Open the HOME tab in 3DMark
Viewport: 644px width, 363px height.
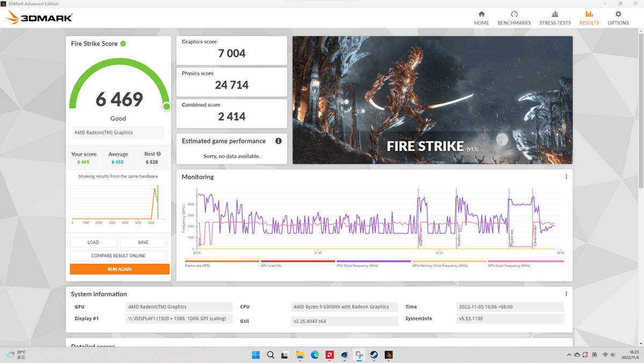(x=481, y=18)
